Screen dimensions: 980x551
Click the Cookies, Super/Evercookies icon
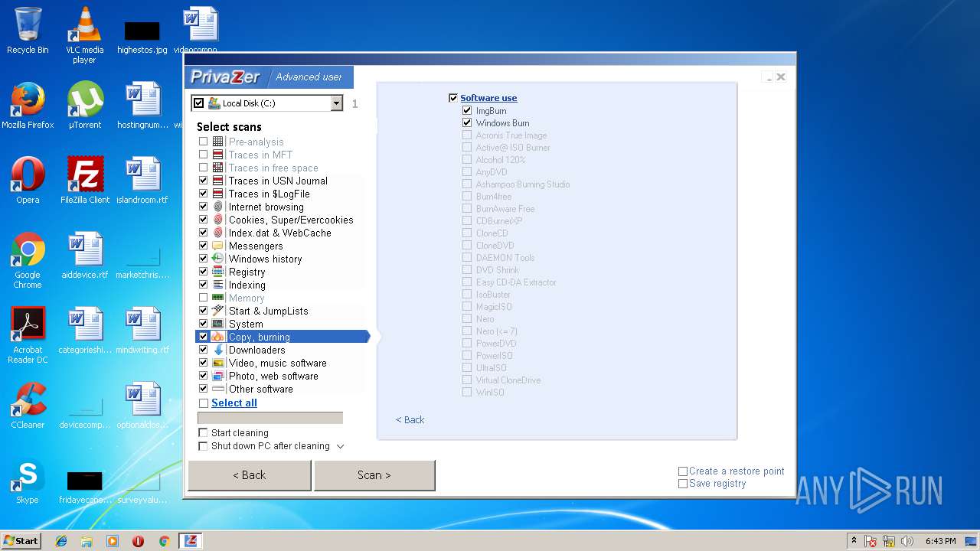pos(218,220)
